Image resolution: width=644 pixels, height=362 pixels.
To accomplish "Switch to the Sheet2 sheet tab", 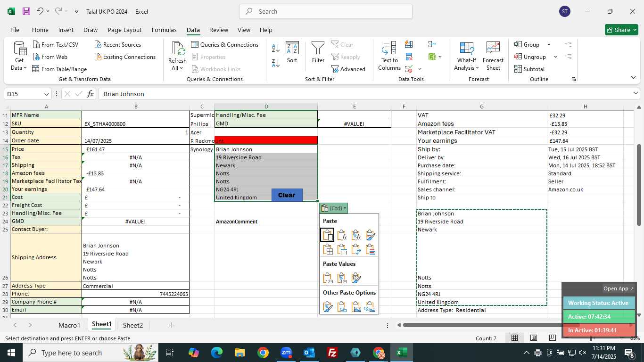I will [133, 325].
